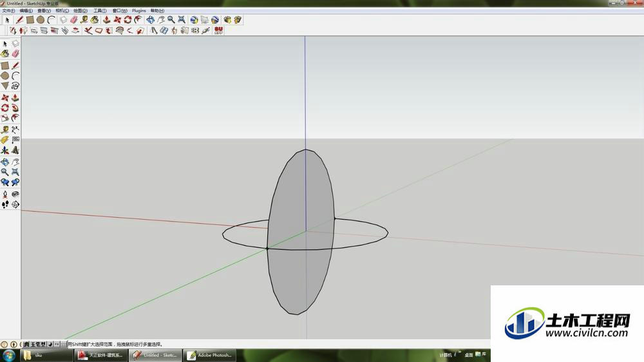Select the Eraser tool in top toolbar

(74, 20)
